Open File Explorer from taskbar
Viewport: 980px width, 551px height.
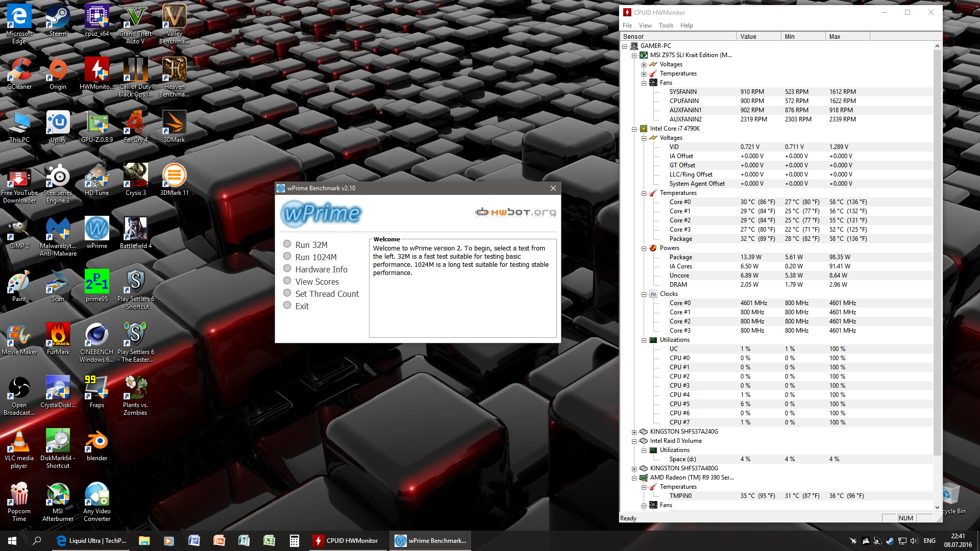point(144,541)
